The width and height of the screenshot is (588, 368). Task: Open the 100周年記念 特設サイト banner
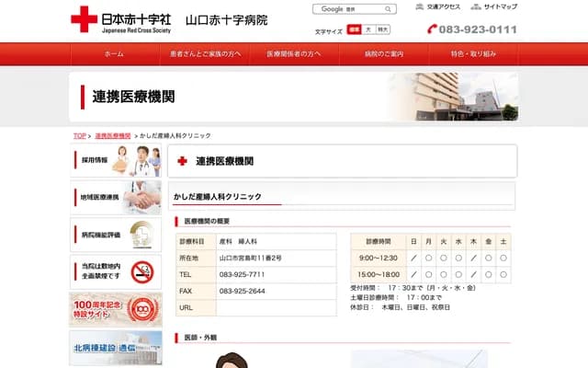pos(116,310)
